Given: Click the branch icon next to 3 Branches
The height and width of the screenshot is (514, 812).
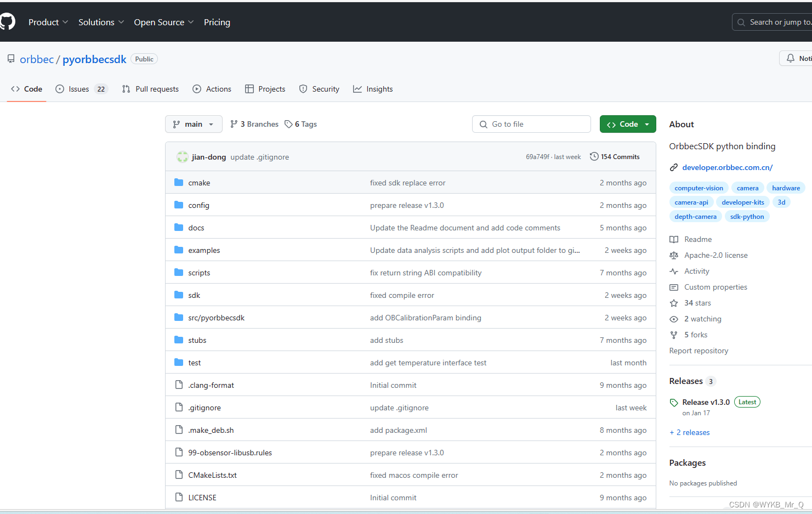Looking at the screenshot, I should (234, 124).
